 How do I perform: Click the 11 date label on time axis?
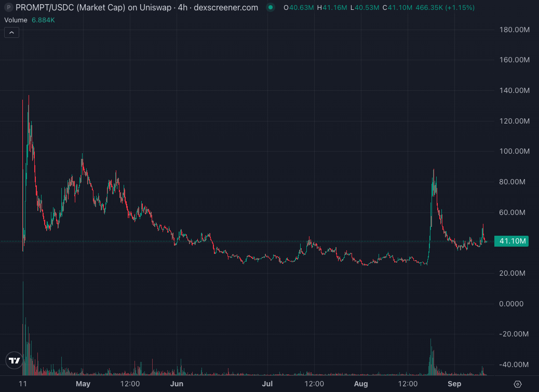(x=23, y=384)
